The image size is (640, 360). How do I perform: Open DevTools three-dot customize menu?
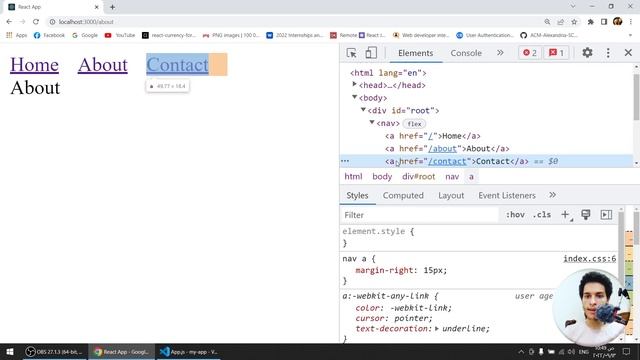click(x=608, y=53)
